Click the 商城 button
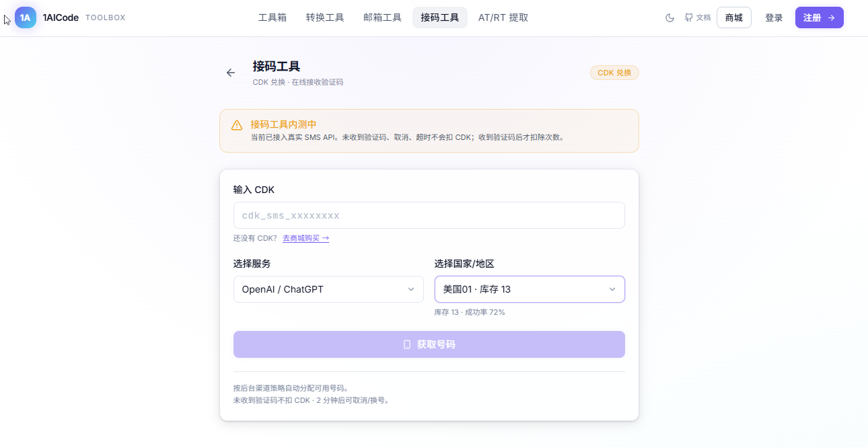 (x=734, y=17)
